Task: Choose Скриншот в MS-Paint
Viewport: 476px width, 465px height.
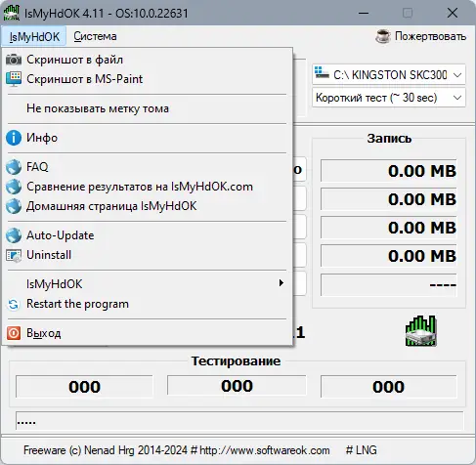Action: (148, 79)
